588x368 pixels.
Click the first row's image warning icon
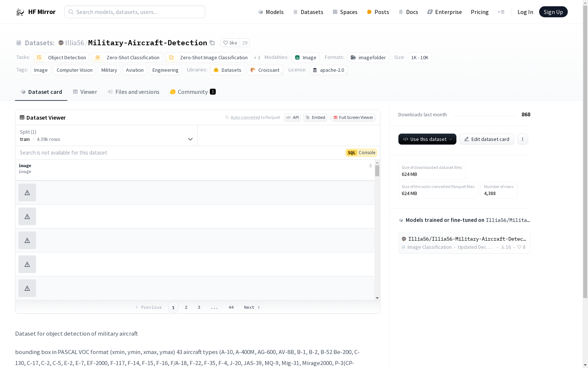point(27,192)
